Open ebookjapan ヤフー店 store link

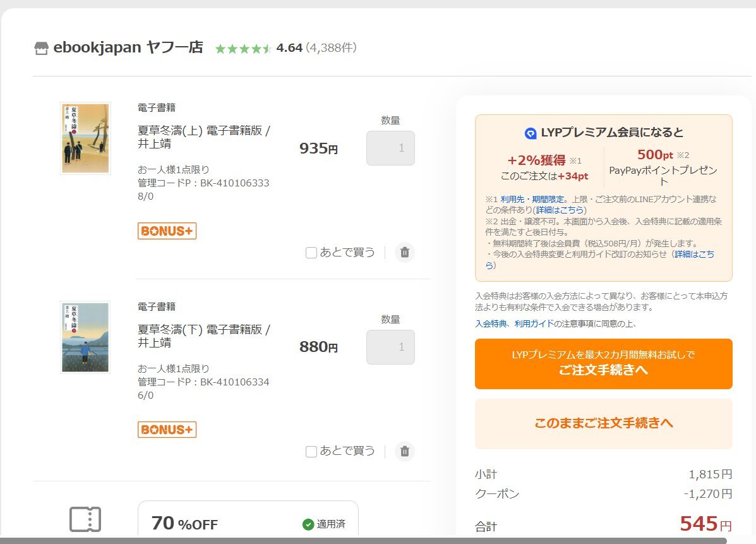pyautogui.click(x=128, y=47)
